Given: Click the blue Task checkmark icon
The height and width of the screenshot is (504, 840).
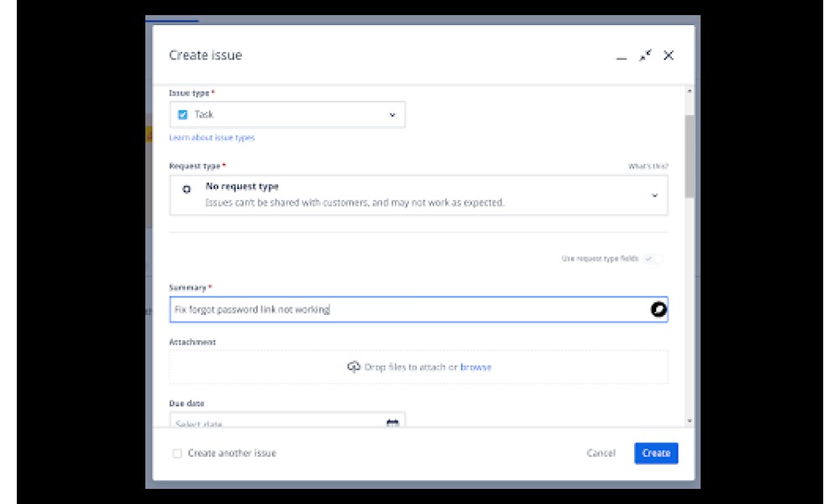Looking at the screenshot, I should click(182, 114).
